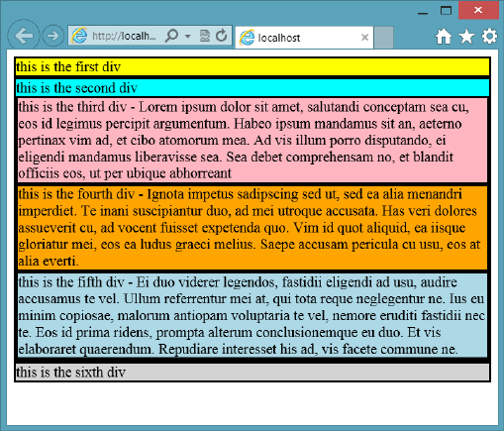
Task: Open the Tools gear menu
Action: tap(489, 36)
